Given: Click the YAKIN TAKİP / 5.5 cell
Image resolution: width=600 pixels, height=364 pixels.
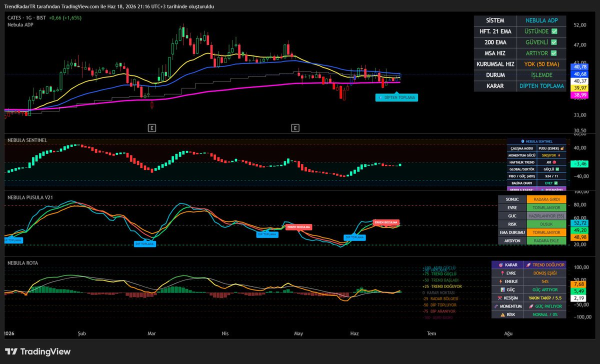Looking at the screenshot, I should (544, 298).
